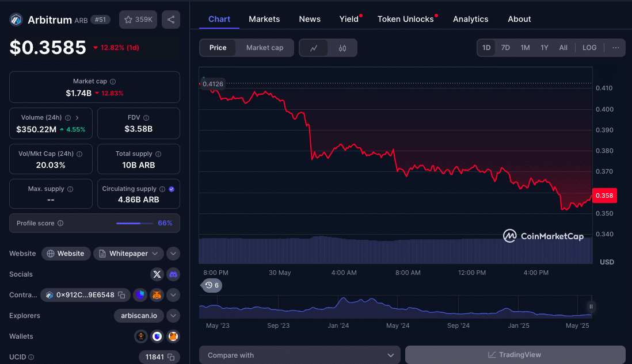Open the Discord social link
Viewport: 632px width, 364px height.
[173, 274]
